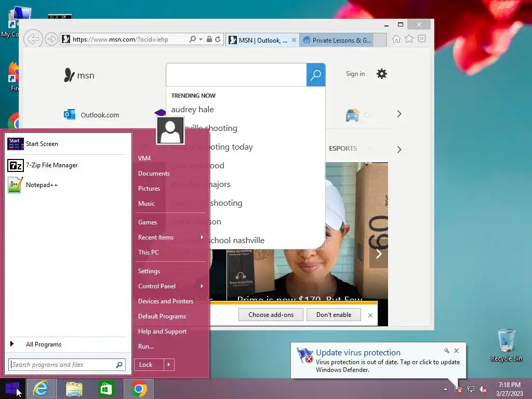Go forward in Internet Explorer
The width and height of the screenshot is (532, 399).
(51, 39)
